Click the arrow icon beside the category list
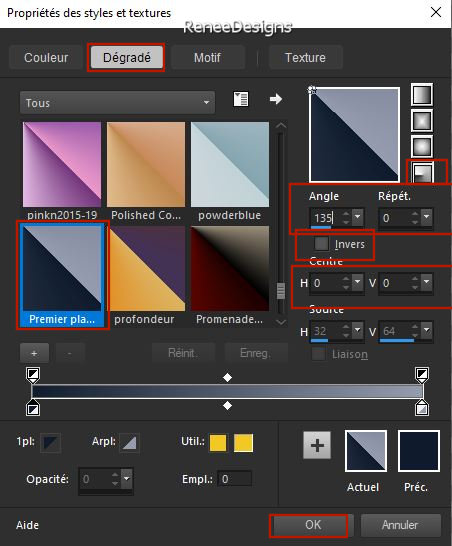 tap(276, 99)
